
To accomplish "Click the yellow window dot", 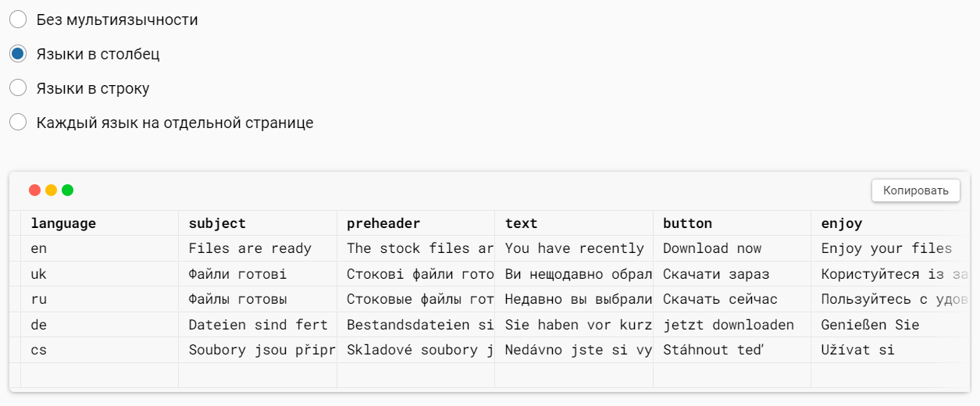I will click(51, 190).
